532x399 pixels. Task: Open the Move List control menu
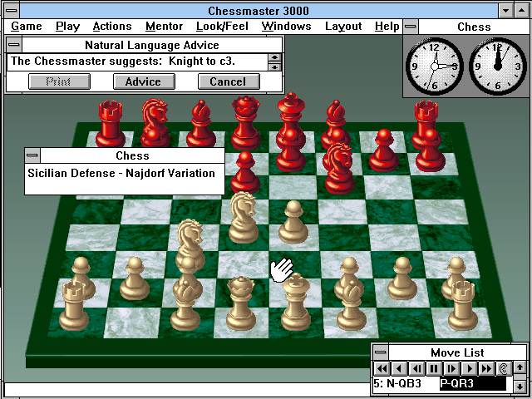click(x=381, y=352)
